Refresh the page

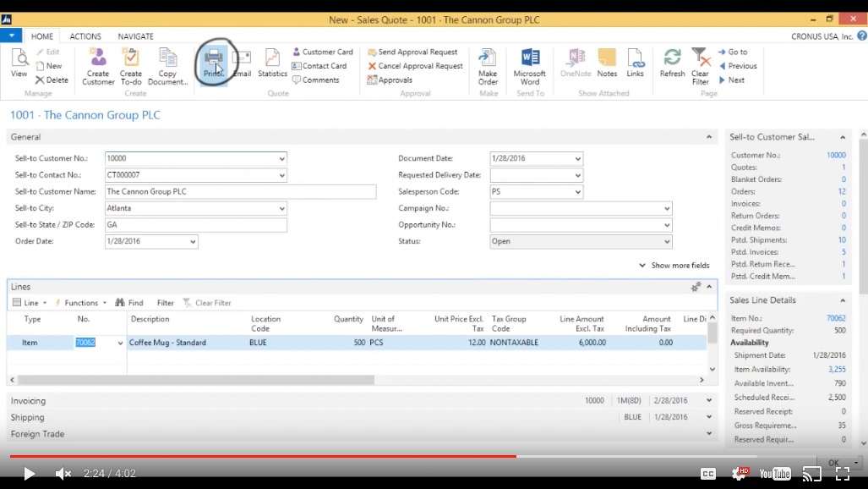(672, 63)
